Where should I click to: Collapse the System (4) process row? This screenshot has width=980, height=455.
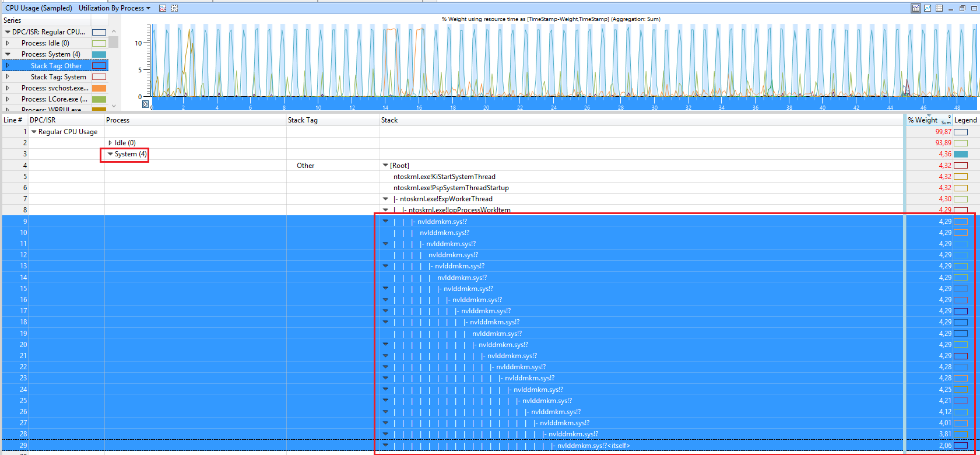110,154
